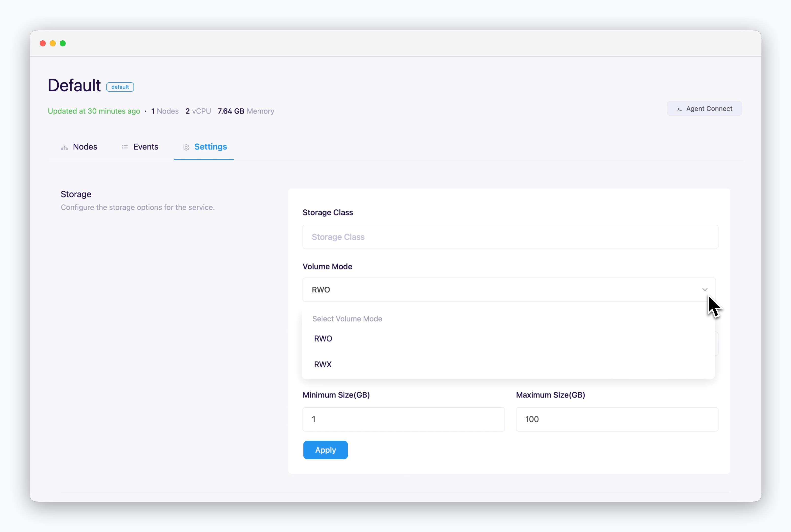Open the Nodes tab
The width and height of the screenshot is (791, 532).
click(79, 147)
